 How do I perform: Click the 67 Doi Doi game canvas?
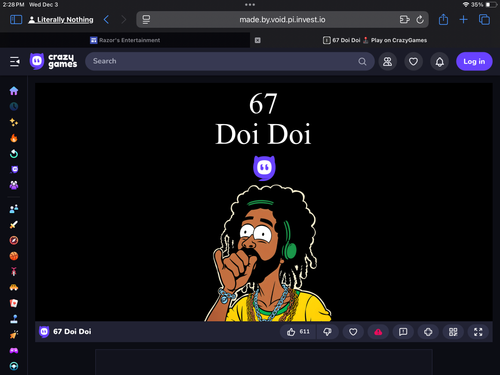[x=264, y=202]
